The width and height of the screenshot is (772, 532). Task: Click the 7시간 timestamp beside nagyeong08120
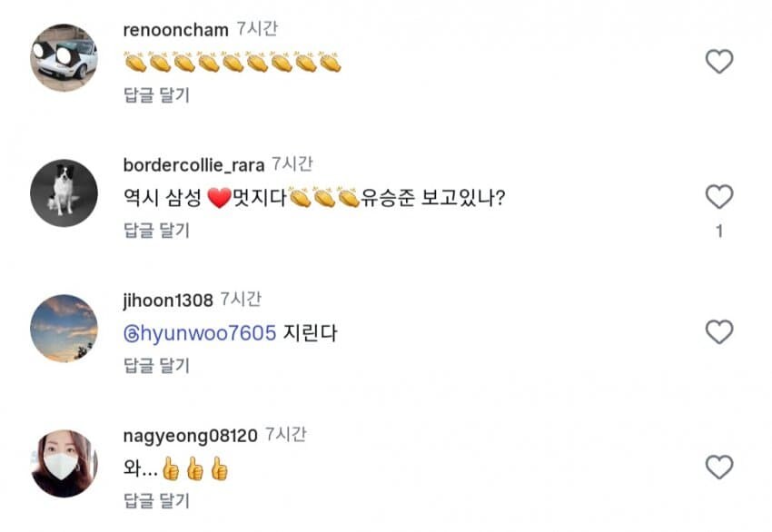pyautogui.click(x=288, y=435)
